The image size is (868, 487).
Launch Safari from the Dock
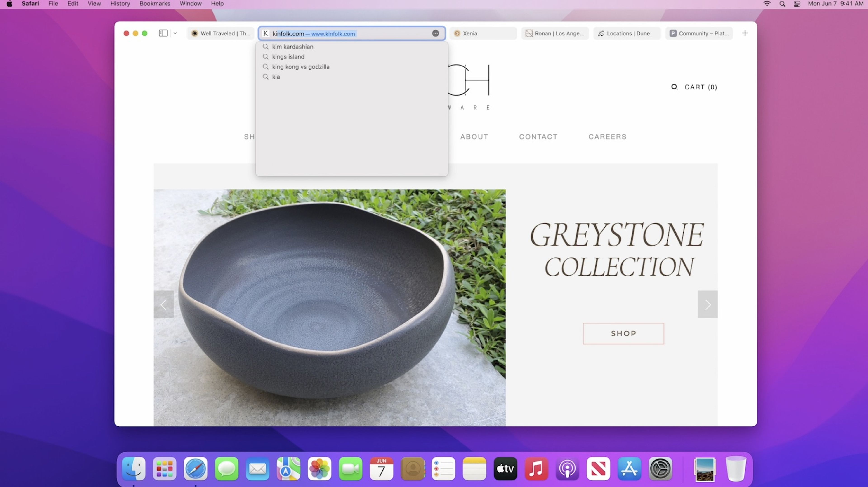(196, 468)
